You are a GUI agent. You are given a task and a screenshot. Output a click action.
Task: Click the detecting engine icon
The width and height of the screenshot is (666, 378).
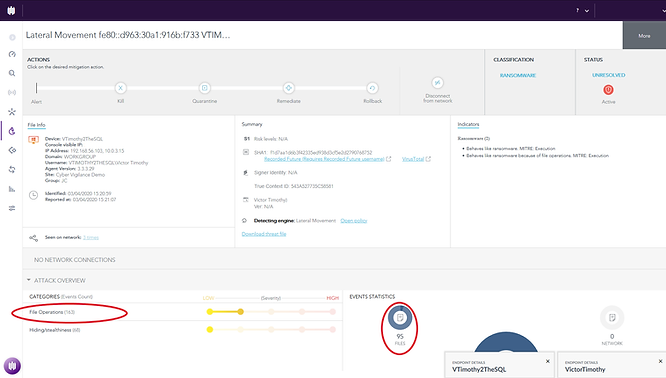[x=245, y=220]
